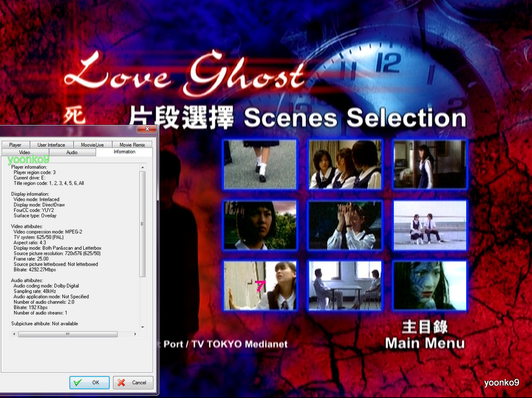Click the 'Subpicture attribute: Not available' line
The image size is (532, 398).
(45, 324)
